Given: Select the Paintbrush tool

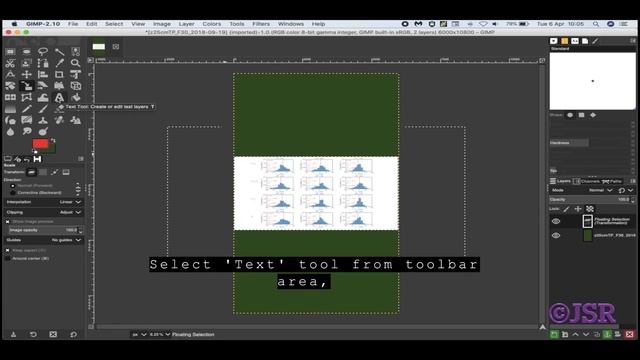Looking at the screenshot, I should (x=43, y=109).
